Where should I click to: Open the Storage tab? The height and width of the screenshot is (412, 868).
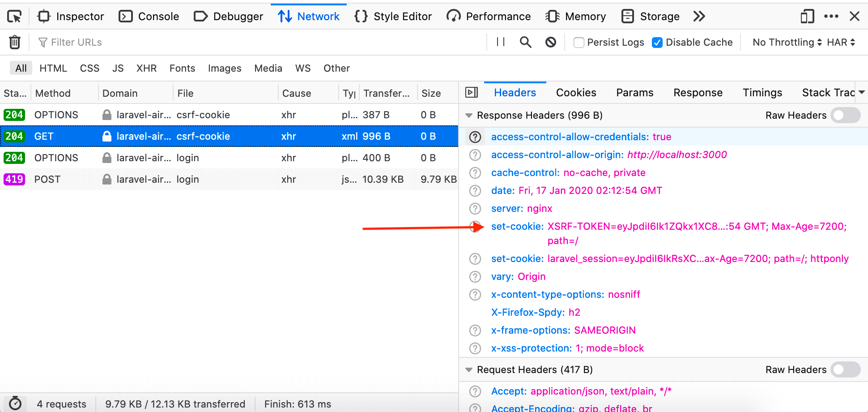[651, 17]
